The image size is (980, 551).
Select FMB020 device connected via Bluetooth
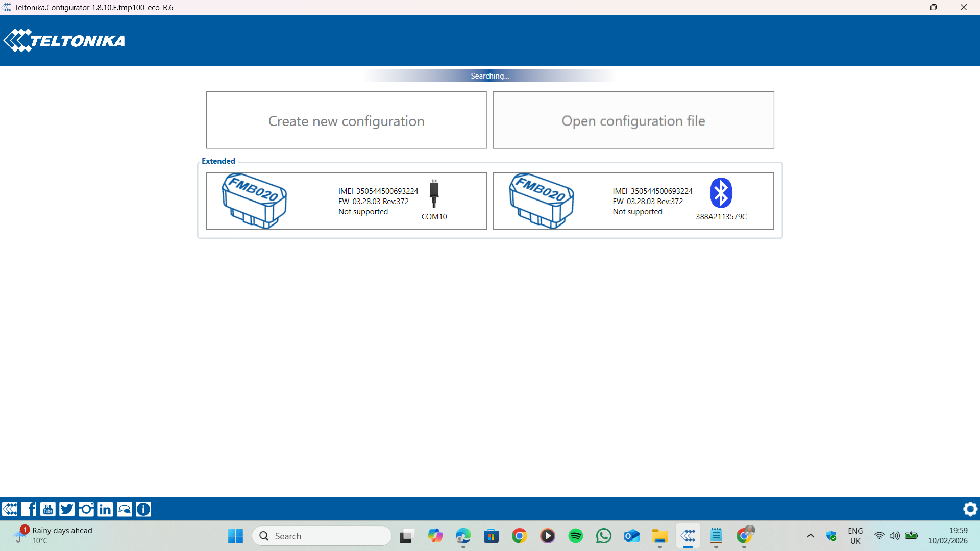coord(633,201)
